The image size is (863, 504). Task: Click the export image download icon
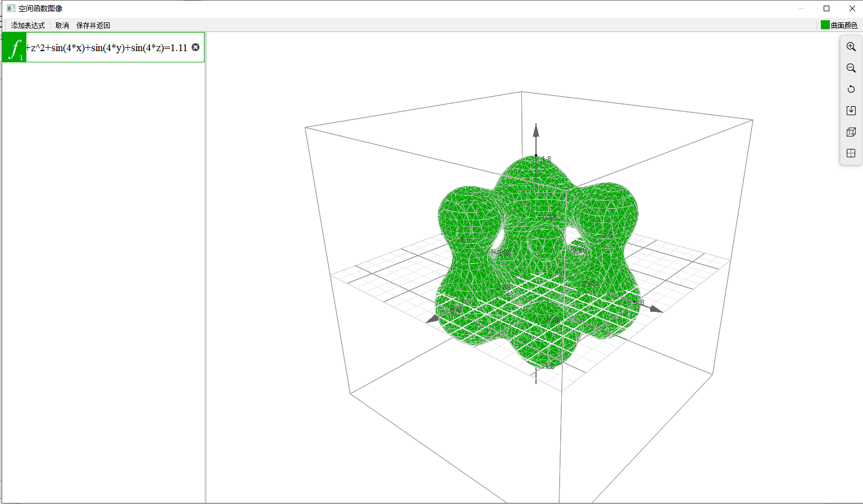(x=851, y=111)
